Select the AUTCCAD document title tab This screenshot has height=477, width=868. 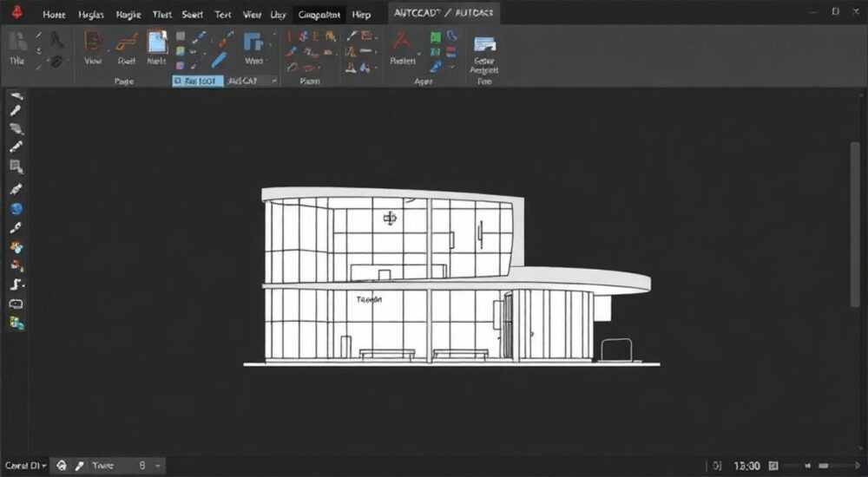(x=444, y=13)
